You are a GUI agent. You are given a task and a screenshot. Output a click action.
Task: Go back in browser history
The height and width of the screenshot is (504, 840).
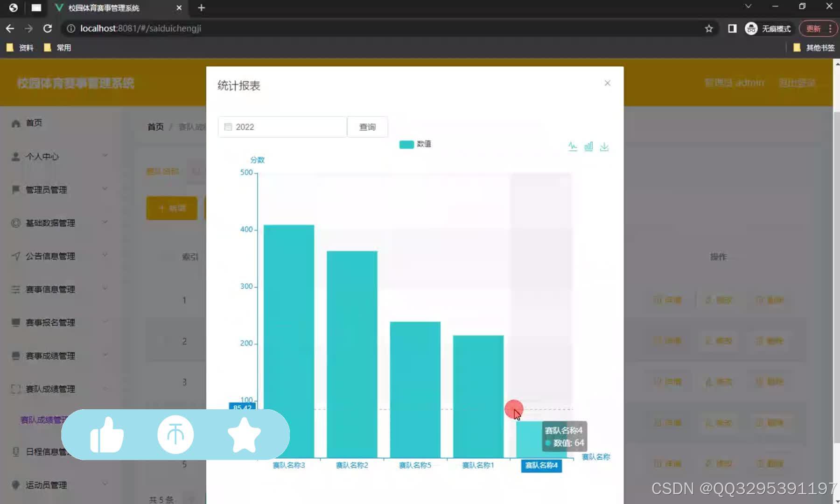10,28
